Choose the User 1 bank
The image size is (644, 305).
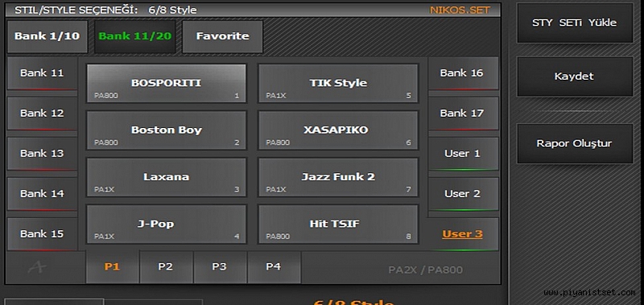pos(463,154)
